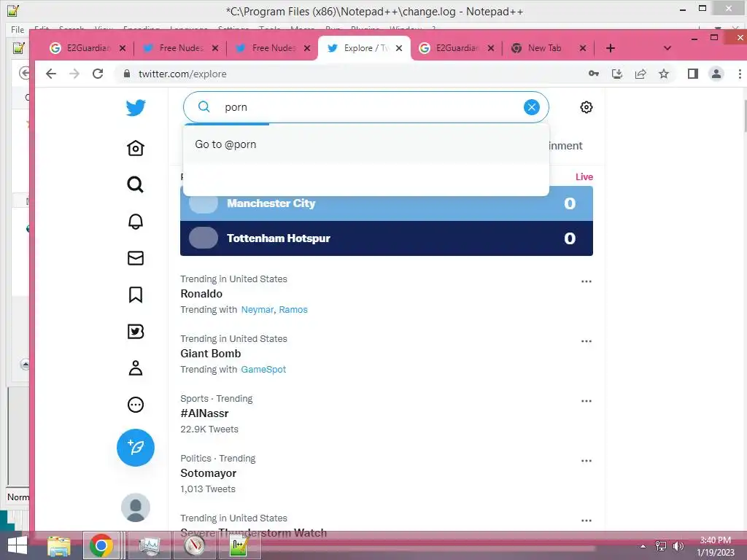Open File Explorer from the taskbar

pyautogui.click(x=58, y=546)
